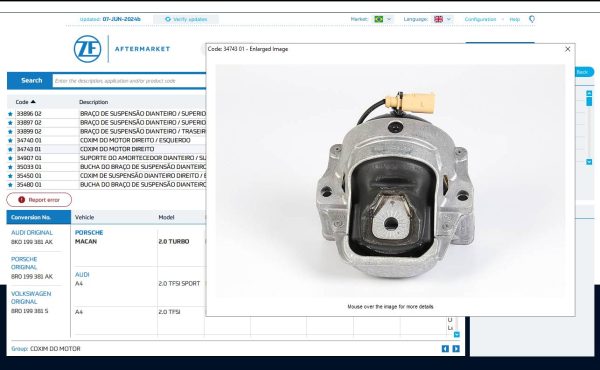Click conversion number 8R0 199 381 AK
Screen dimensions: 600x370
32,276
